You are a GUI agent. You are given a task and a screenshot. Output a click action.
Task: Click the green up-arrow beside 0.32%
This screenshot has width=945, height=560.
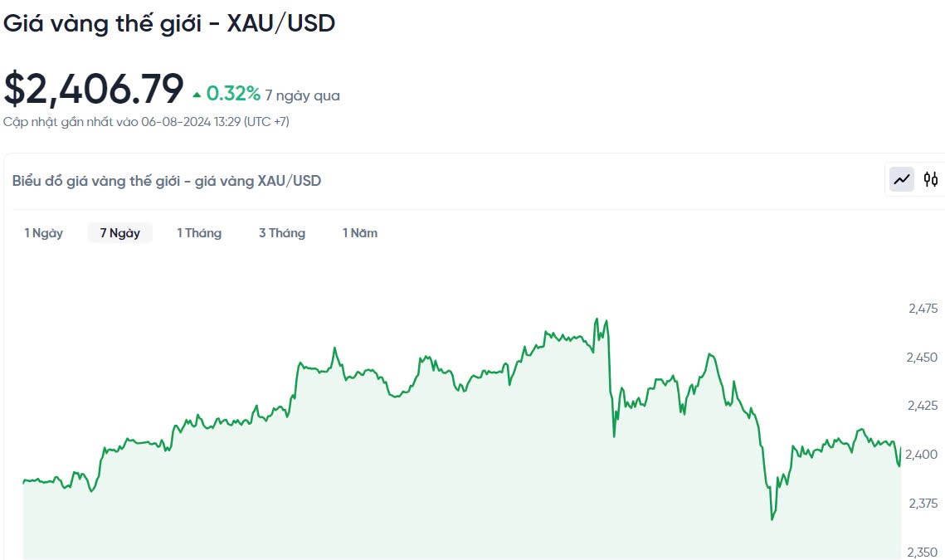197,95
